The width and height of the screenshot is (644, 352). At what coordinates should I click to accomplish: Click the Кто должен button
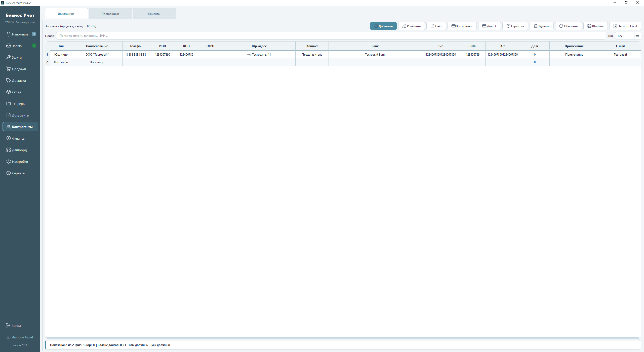[462, 26]
